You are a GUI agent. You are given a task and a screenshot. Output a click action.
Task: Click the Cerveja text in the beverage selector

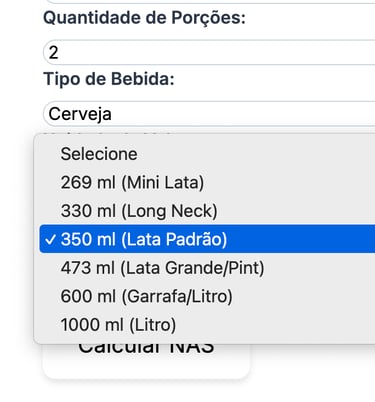point(80,114)
